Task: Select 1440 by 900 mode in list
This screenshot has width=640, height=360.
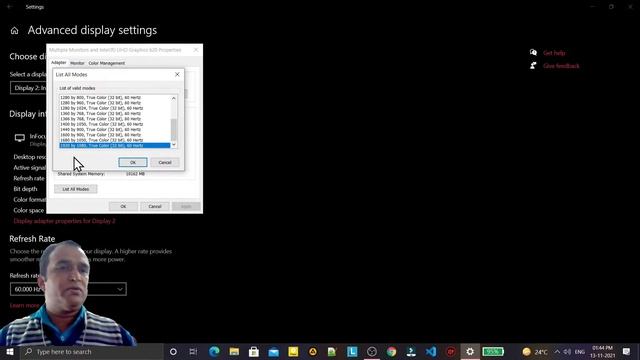Action: click(101, 129)
